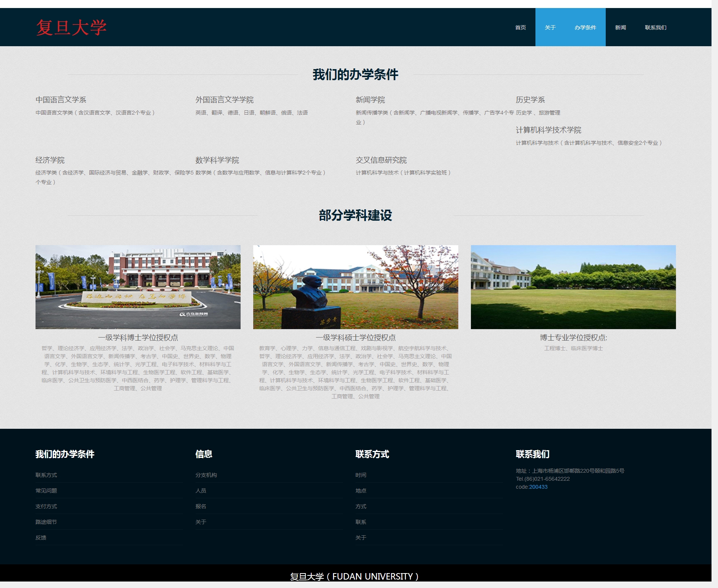Click the 反馈 footer link
This screenshot has height=588, width=718.
(41, 538)
